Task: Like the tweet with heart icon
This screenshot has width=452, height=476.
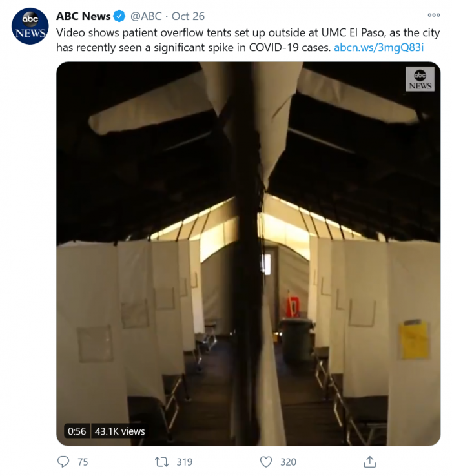Action: [x=266, y=462]
